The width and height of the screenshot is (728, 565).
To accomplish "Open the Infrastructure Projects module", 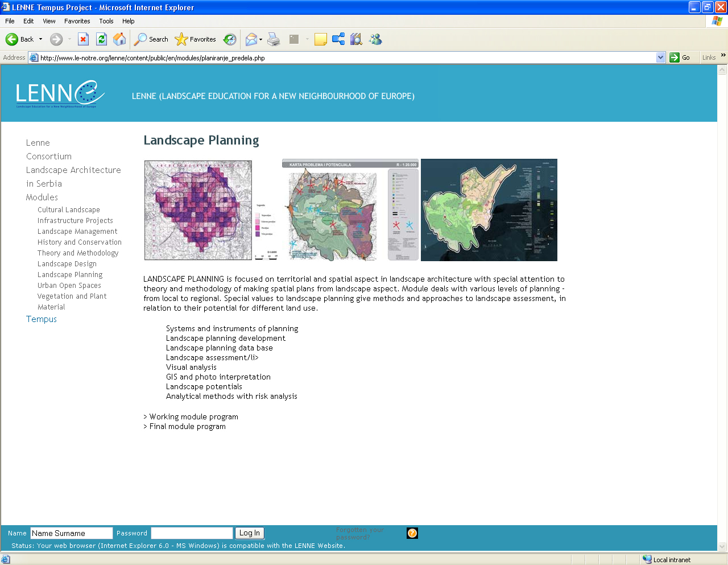I will point(75,221).
